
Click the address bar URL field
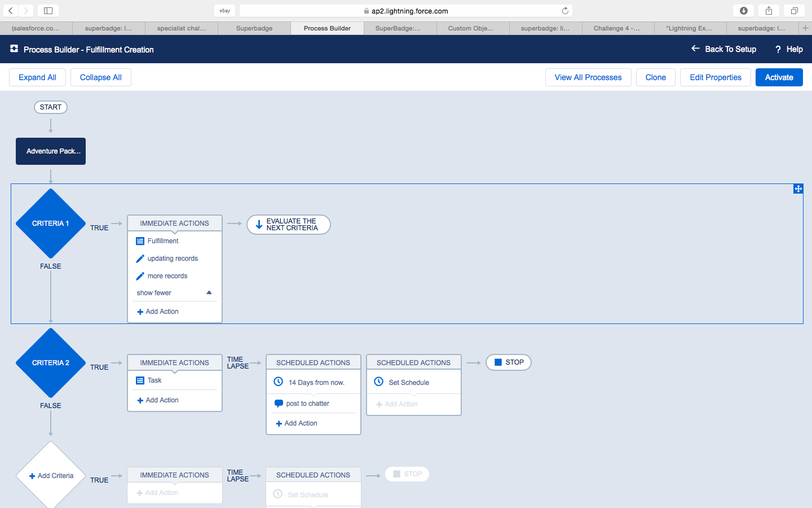tap(406, 11)
